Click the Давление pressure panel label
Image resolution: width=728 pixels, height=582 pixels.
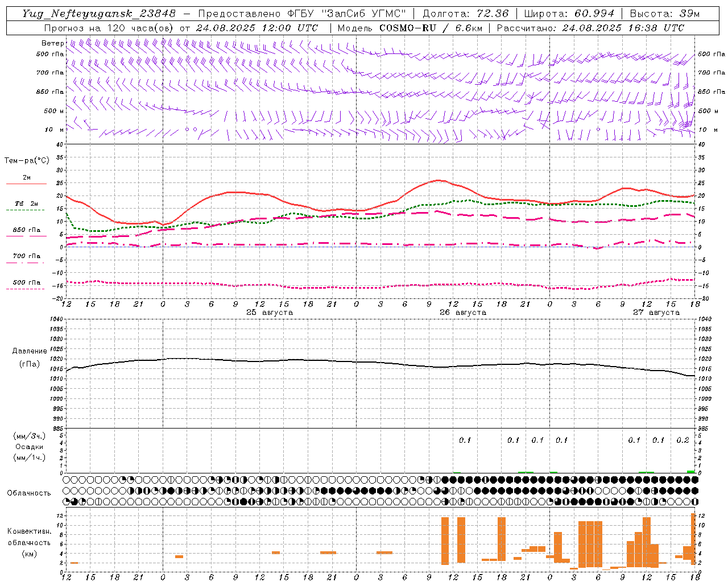pos(30,351)
